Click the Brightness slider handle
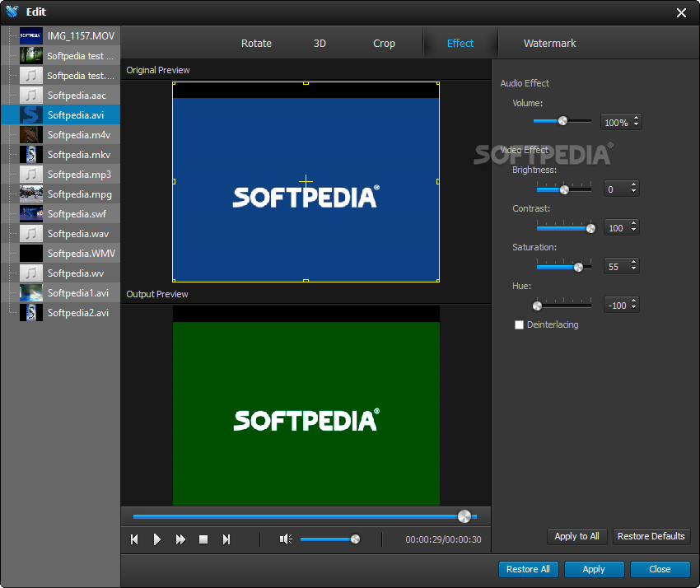 564,189
